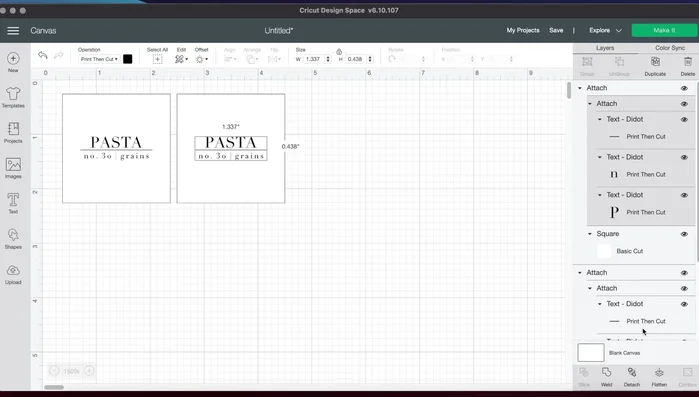Zoom in with the plus button
The image size is (699, 397).
89,371
